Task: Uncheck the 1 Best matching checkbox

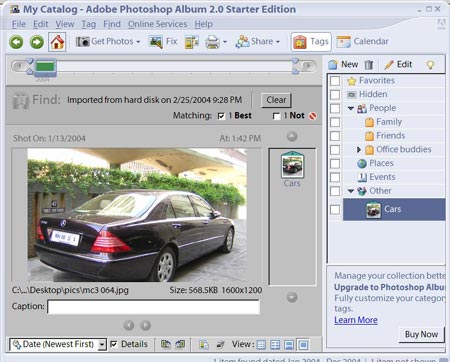Action: tap(221, 116)
